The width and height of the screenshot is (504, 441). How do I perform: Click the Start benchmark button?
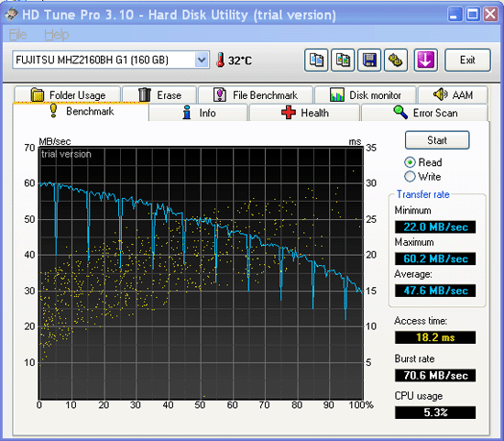click(x=437, y=140)
